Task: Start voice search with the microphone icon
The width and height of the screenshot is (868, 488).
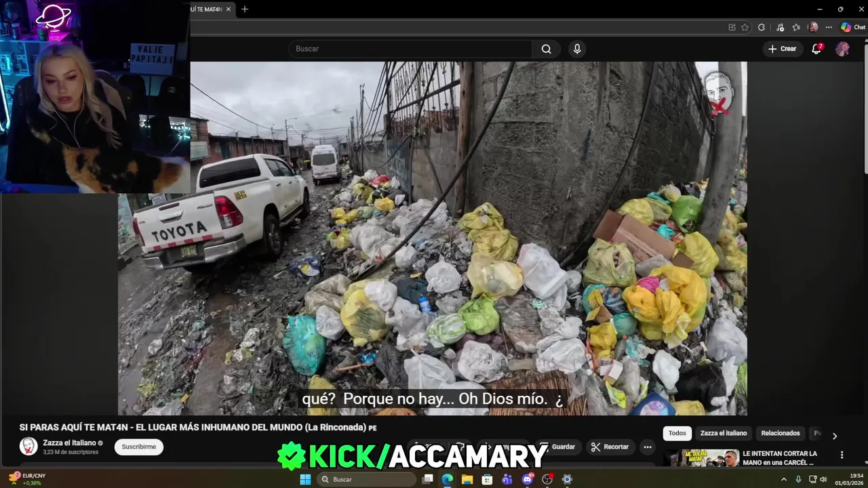Action: (577, 49)
